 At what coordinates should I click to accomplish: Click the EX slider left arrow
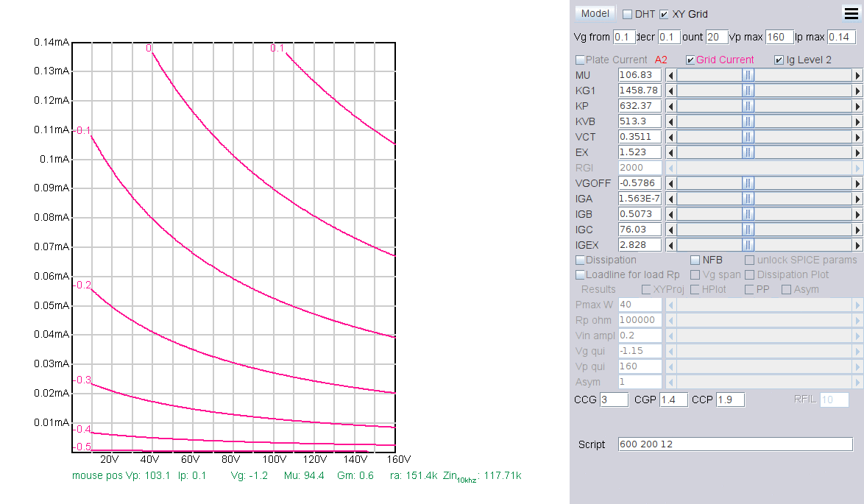tap(670, 152)
